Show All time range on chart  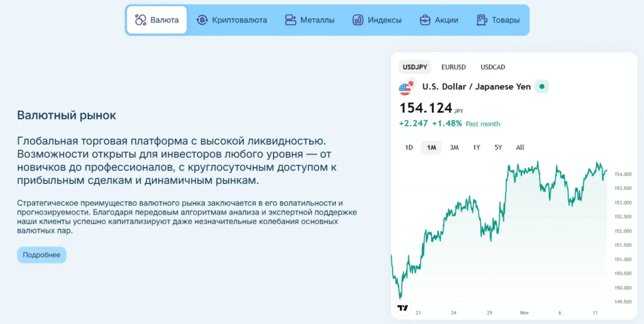tap(520, 148)
